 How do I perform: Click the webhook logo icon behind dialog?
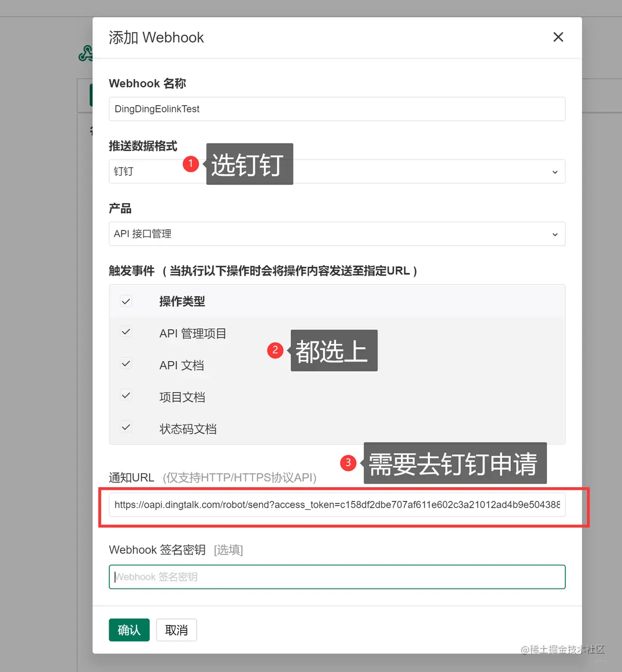point(86,54)
